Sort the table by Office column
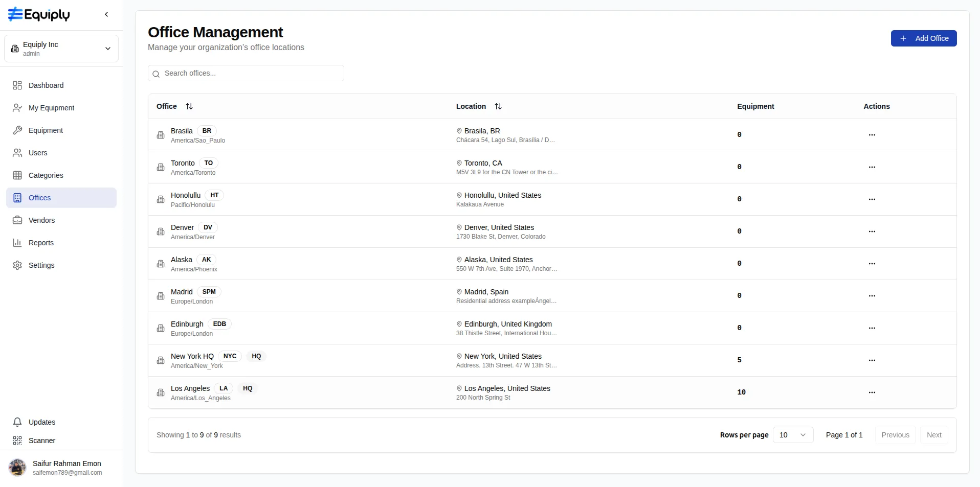980x487 pixels. 189,106
